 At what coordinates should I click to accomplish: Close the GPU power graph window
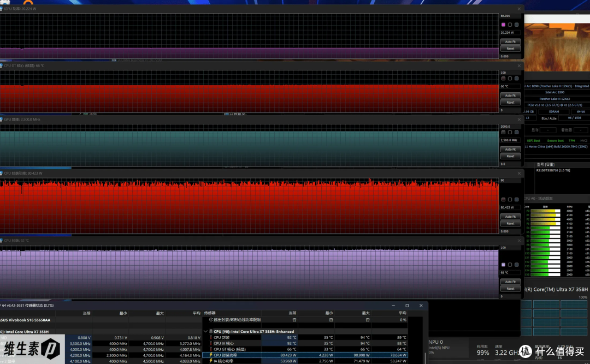click(519, 9)
